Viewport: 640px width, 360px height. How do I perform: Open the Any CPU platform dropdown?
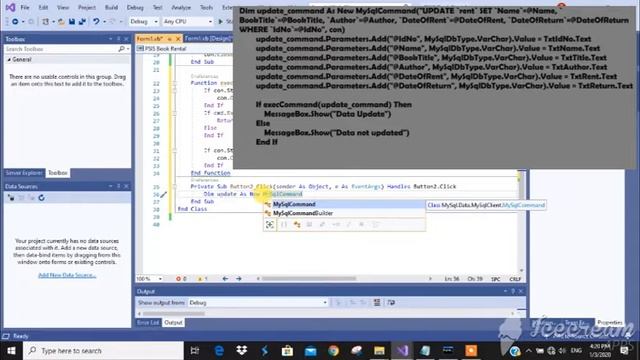(187, 21)
